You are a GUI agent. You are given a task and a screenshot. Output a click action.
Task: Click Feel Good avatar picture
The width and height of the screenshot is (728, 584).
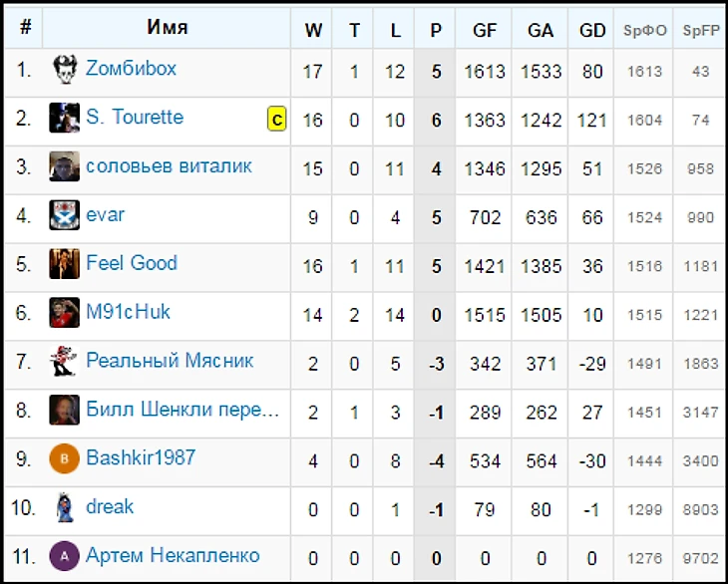[x=64, y=264]
